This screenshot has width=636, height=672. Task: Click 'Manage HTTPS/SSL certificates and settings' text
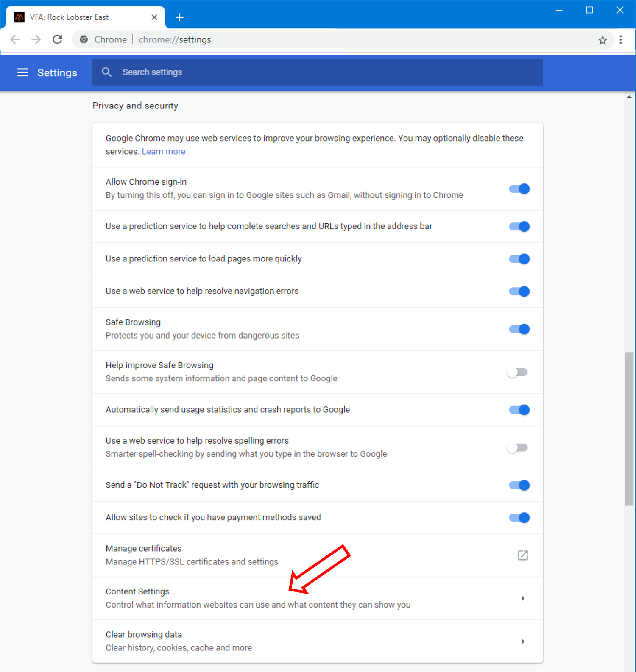[x=192, y=562]
